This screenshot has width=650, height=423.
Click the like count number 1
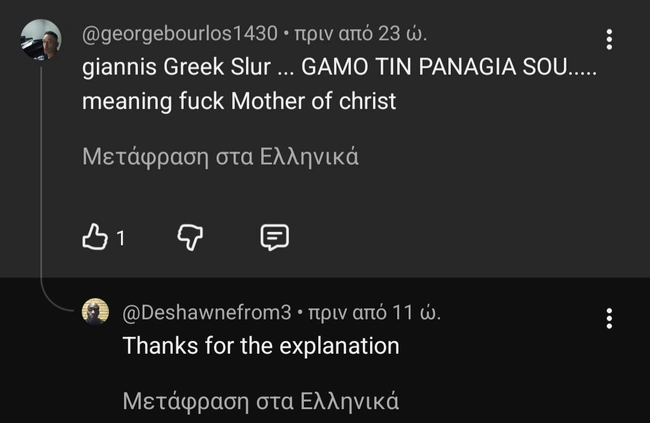coord(121,238)
